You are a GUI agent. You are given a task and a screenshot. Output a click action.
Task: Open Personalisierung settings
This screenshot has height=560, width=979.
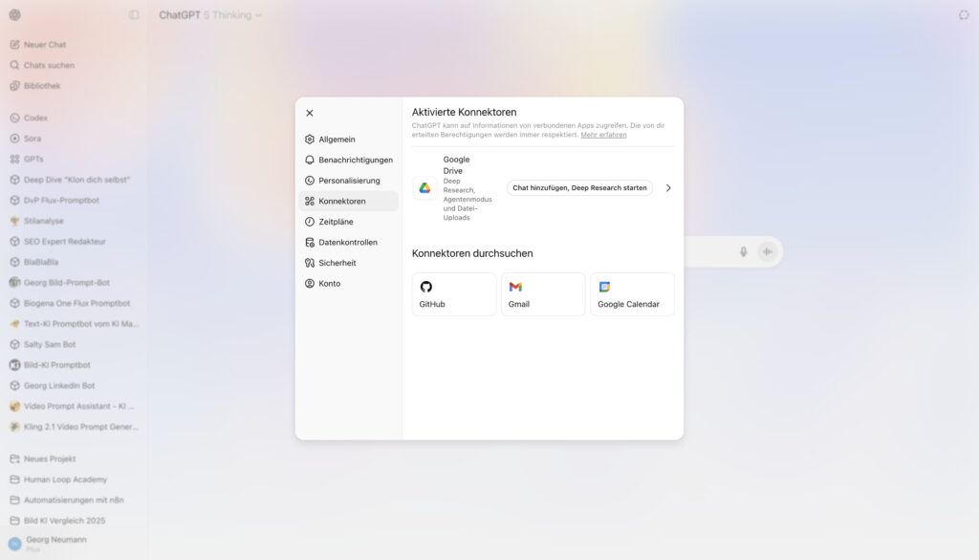349,181
